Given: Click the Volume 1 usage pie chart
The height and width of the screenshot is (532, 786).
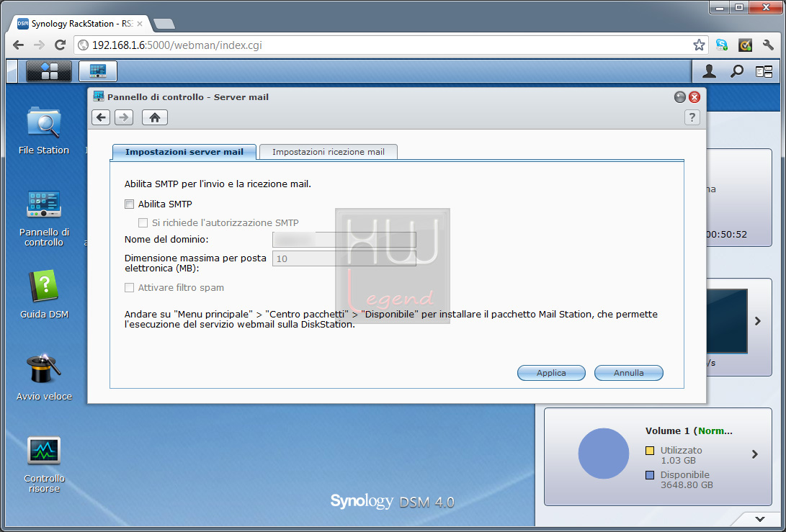Looking at the screenshot, I should [604, 454].
